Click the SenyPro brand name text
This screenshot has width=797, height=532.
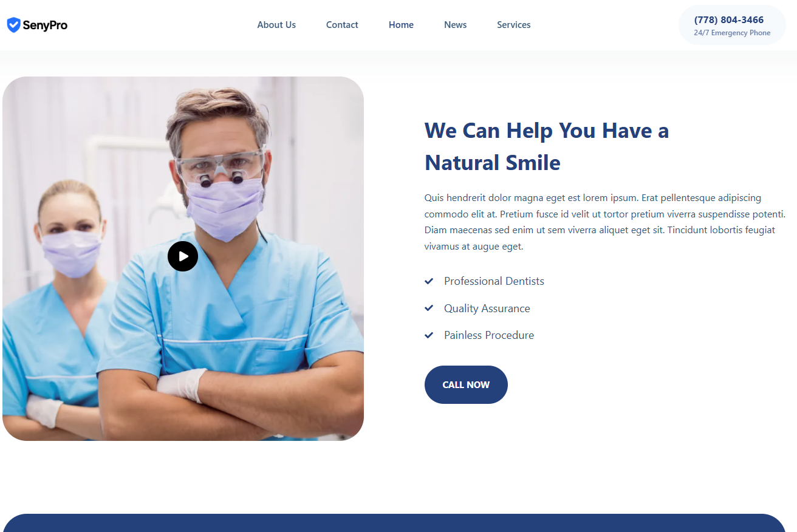45,25
